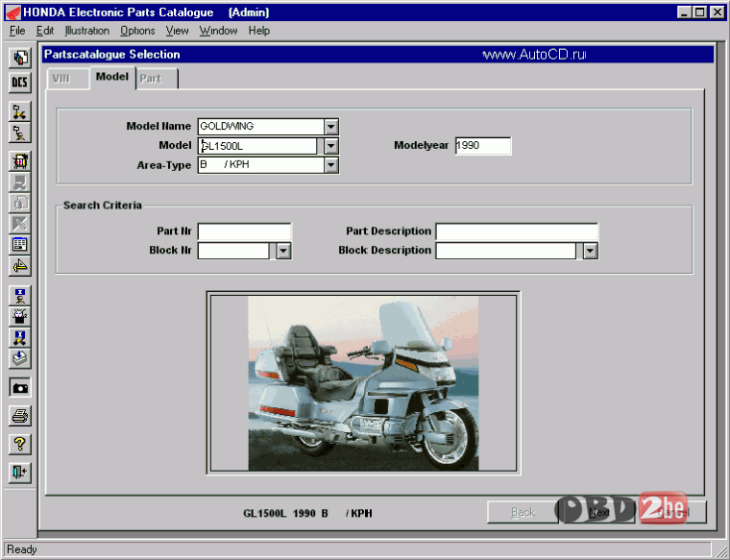This screenshot has height=560, width=730.
Task: Click the Honda logo in the title bar
Action: [13, 12]
